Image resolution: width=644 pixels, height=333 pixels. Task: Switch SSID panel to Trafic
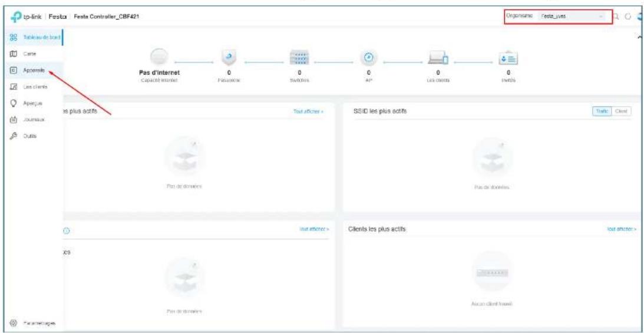(602, 111)
